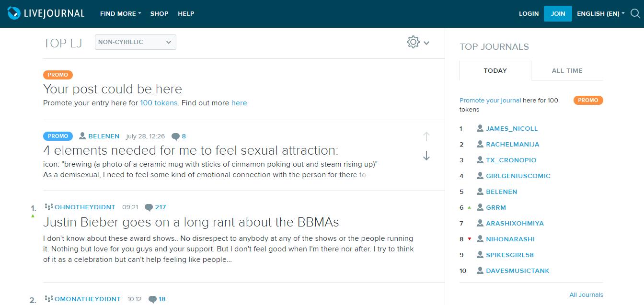644x305 pixels.
Task: Click the up arrow on BELENEN promo
Action: point(426,136)
